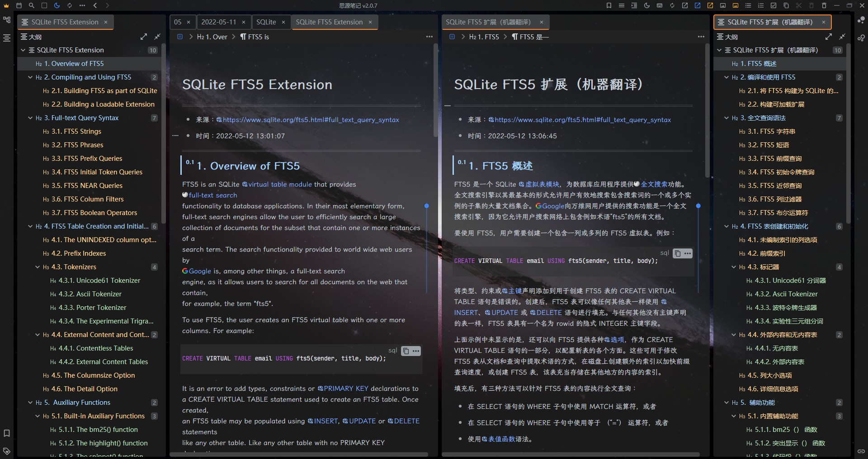Collapse '4.4. 外部内容和无内容表' in right outline

734,335
